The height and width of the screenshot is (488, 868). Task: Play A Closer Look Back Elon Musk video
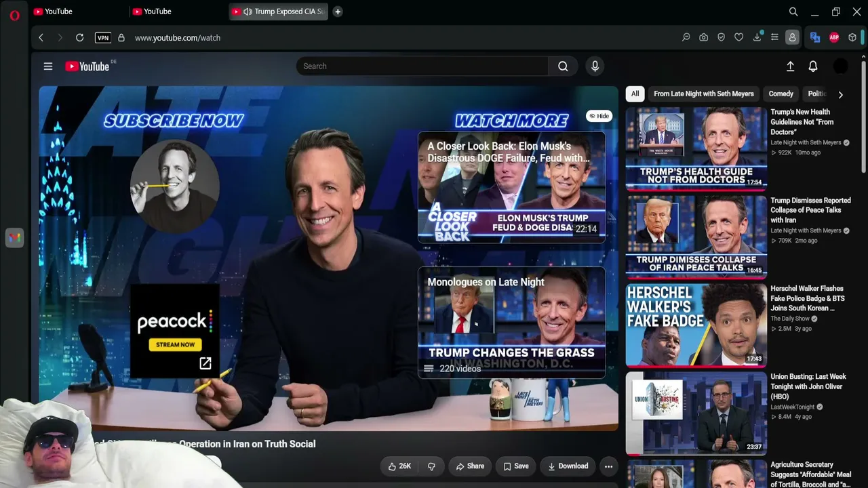(512, 187)
